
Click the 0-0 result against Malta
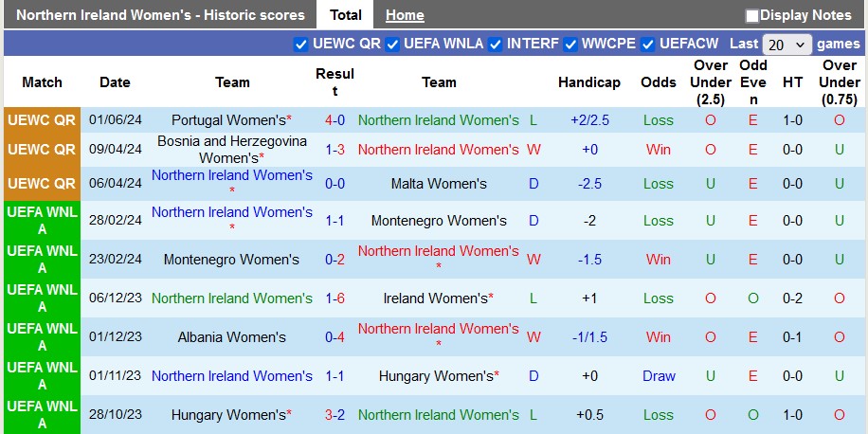pyautogui.click(x=335, y=183)
